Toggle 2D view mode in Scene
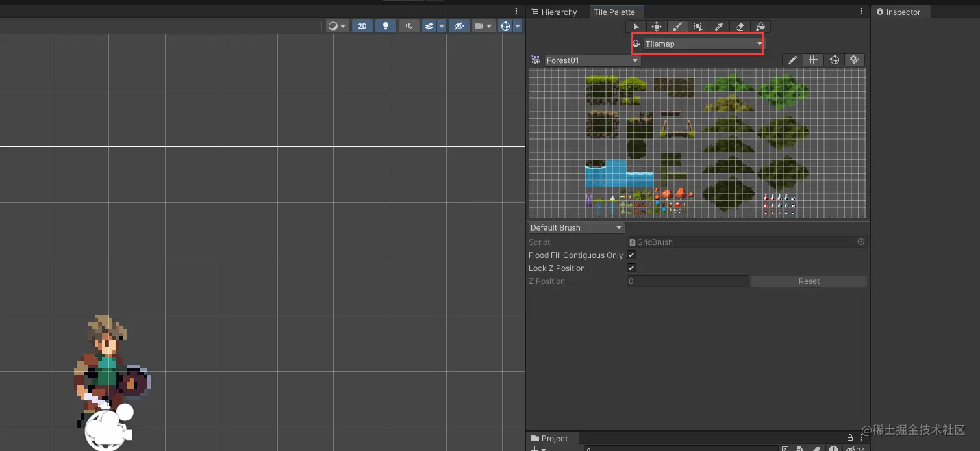Screen dimensions: 980x451 (x=362, y=26)
